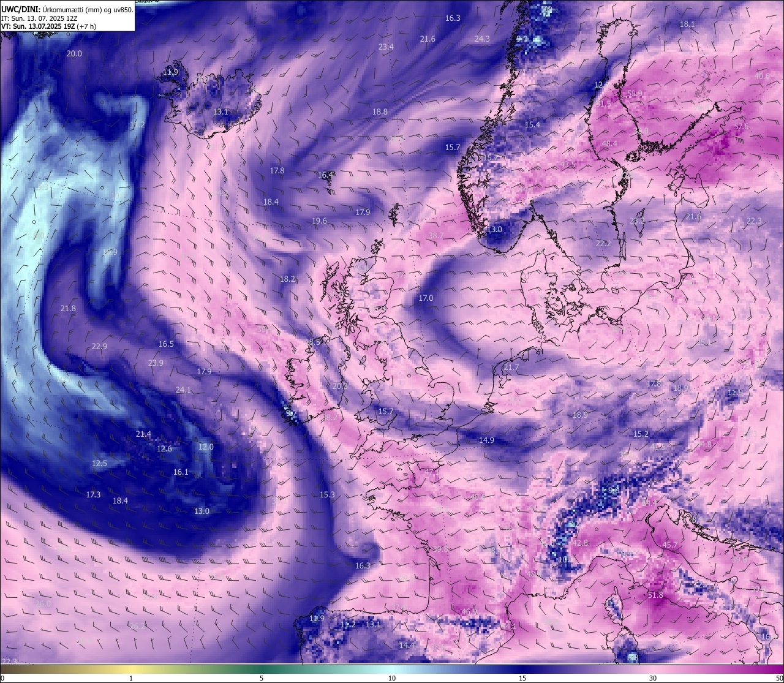Click the 18.1 value label

coord(687,25)
